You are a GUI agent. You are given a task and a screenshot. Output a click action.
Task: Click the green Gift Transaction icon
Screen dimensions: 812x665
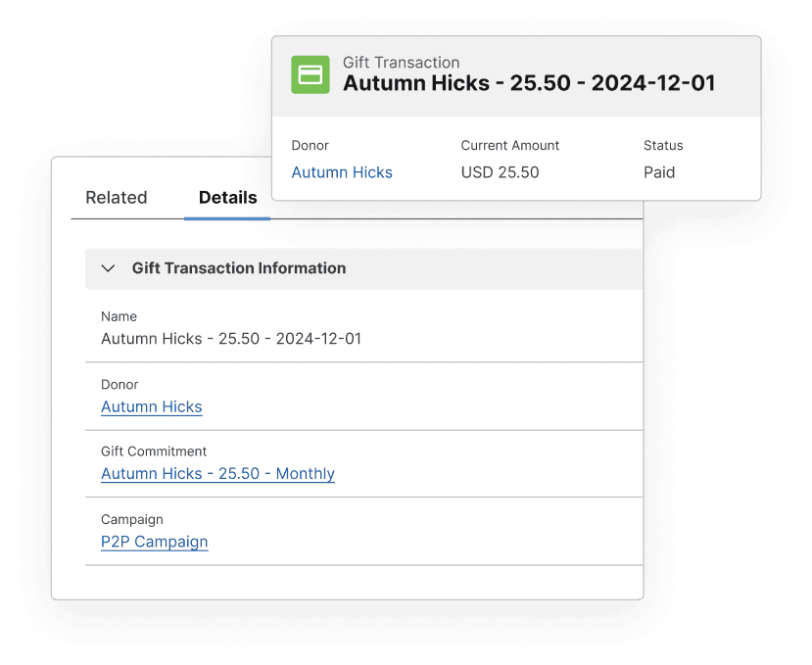310,74
